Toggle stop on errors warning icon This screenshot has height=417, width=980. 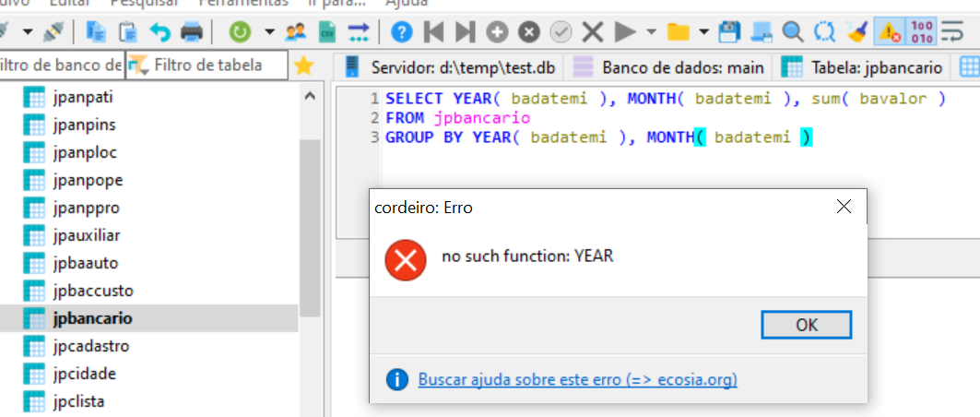click(x=889, y=31)
